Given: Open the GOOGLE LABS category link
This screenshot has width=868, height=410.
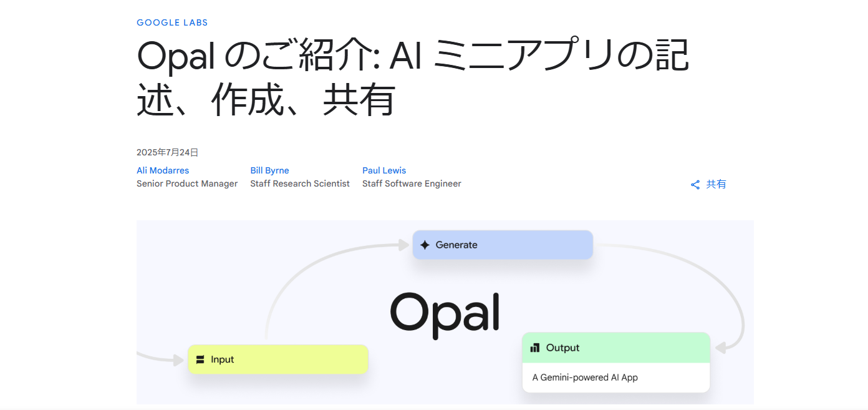Looking at the screenshot, I should click(172, 22).
